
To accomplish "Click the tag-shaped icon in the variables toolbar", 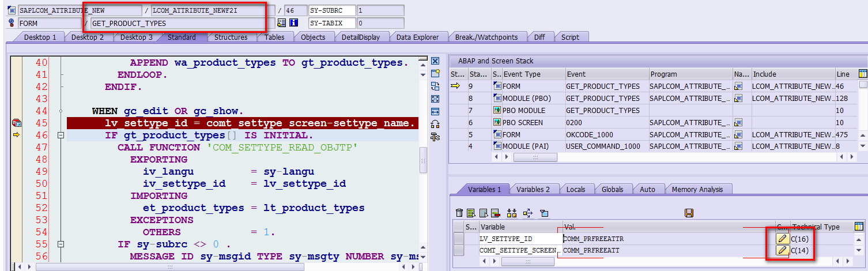I will 544,213.
